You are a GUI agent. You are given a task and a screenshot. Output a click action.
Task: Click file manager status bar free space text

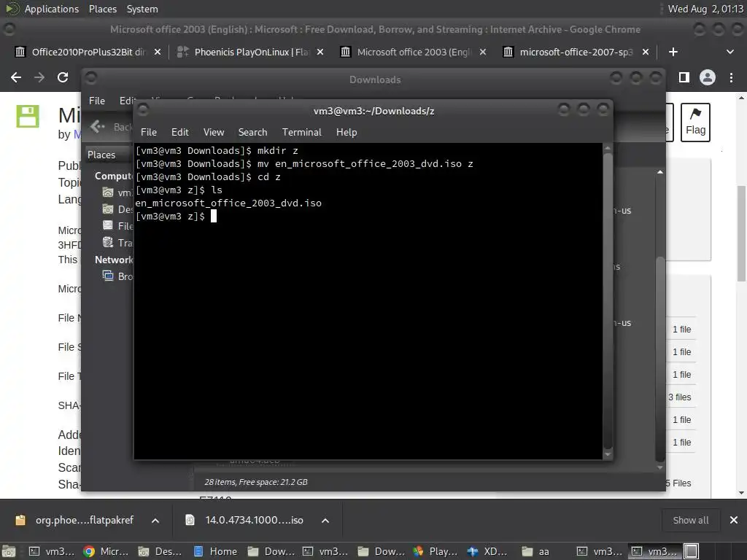pyautogui.click(x=256, y=482)
